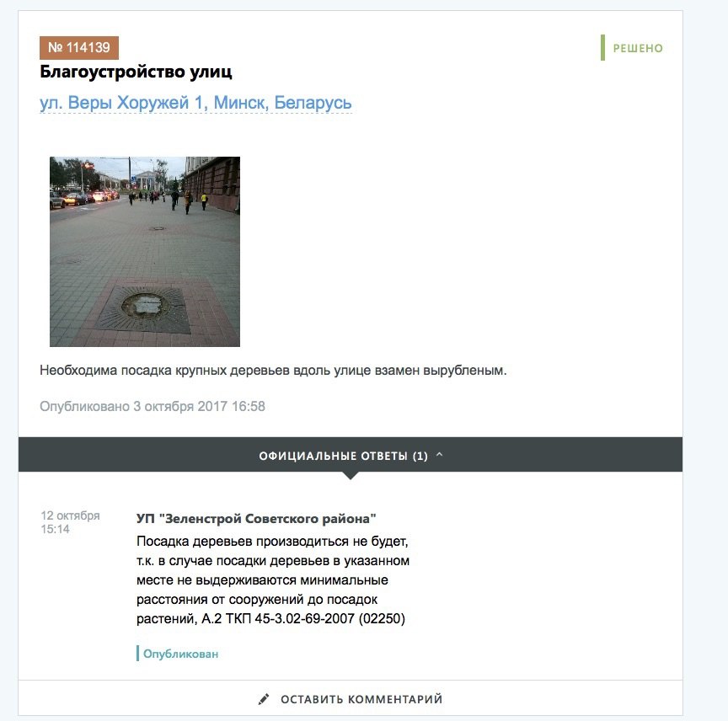Click the ОСТАВИТЬ КОММЕНТАРИЙ button text
The width and height of the screenshot is (728, 721).
click(361, 699)
